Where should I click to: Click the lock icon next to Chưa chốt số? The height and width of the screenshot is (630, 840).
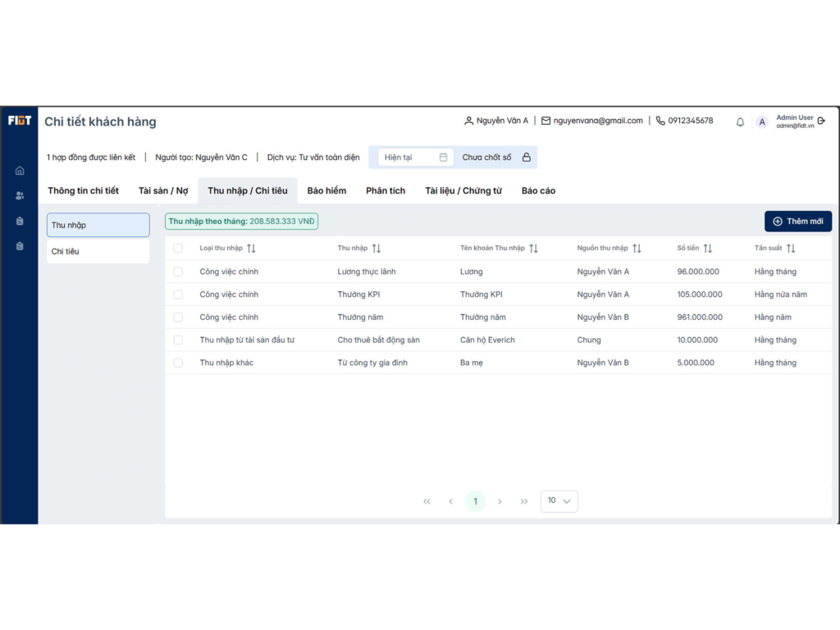pos(527,157)
